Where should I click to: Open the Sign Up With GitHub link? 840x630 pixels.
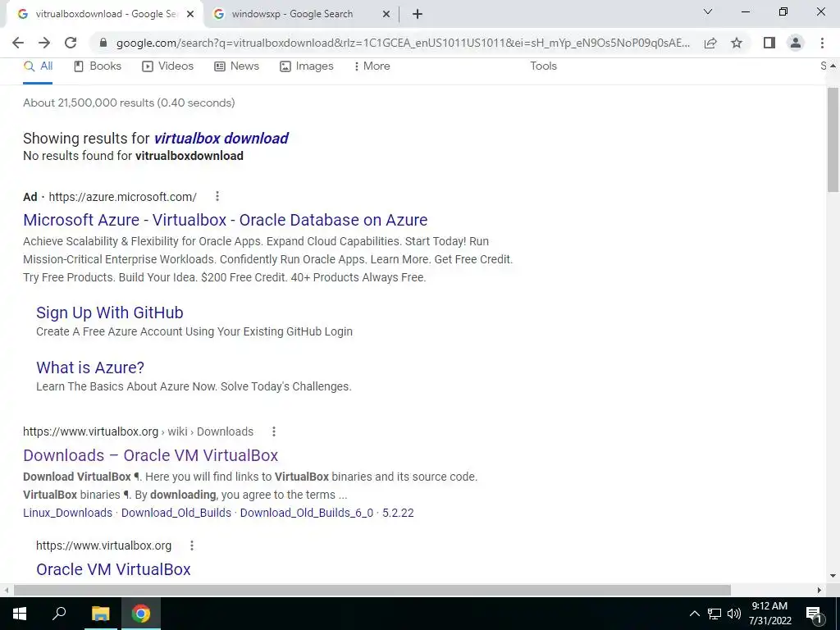tap(110, 313)
